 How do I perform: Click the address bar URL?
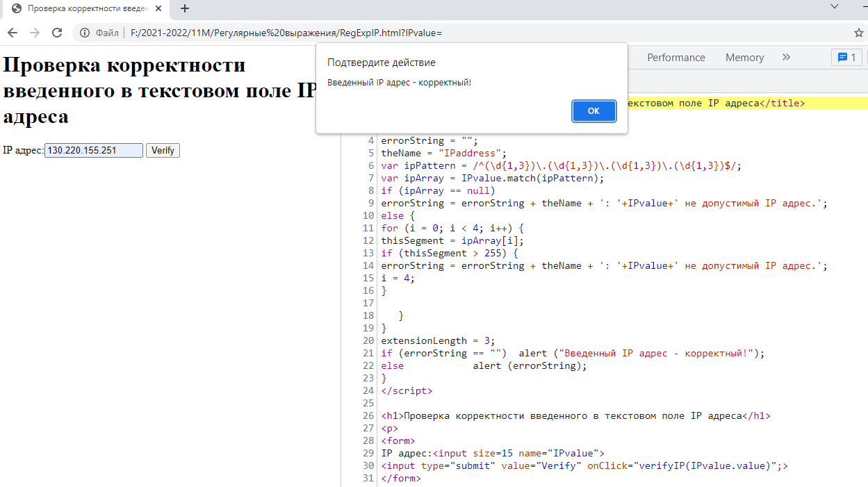tap(286, 33)
